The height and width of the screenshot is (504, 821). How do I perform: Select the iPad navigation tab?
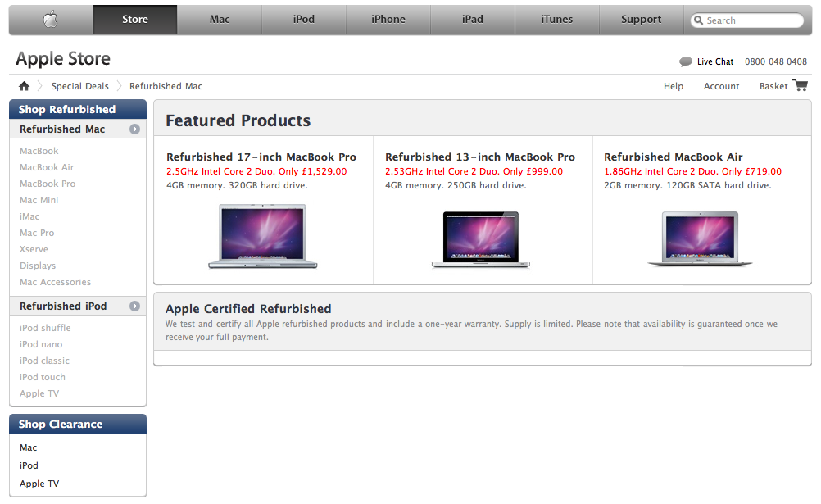click(472, 20)
